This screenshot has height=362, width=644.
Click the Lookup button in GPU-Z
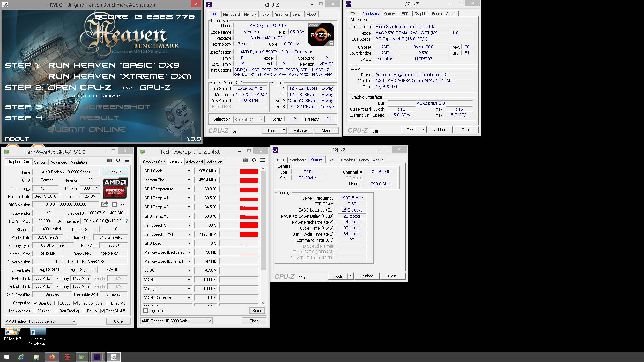[115, 172]
